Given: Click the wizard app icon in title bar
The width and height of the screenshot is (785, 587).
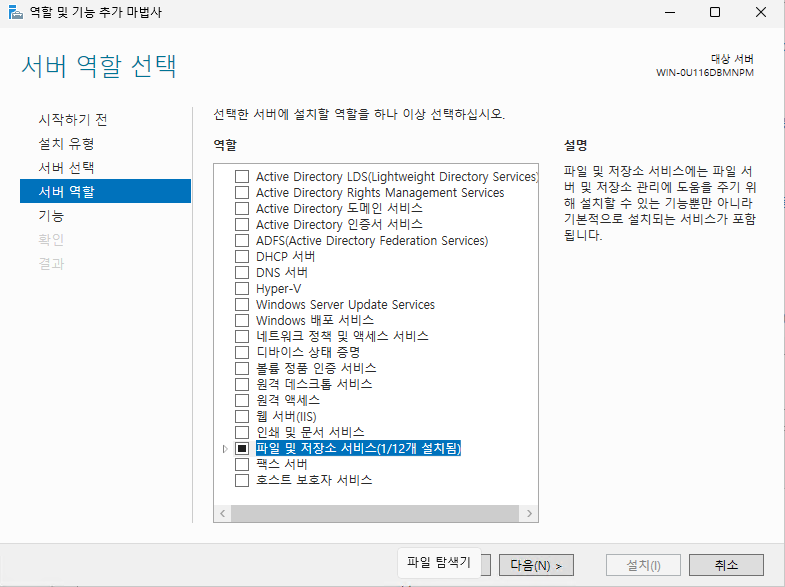Looking at the screenshot, I should click(16, 13).
